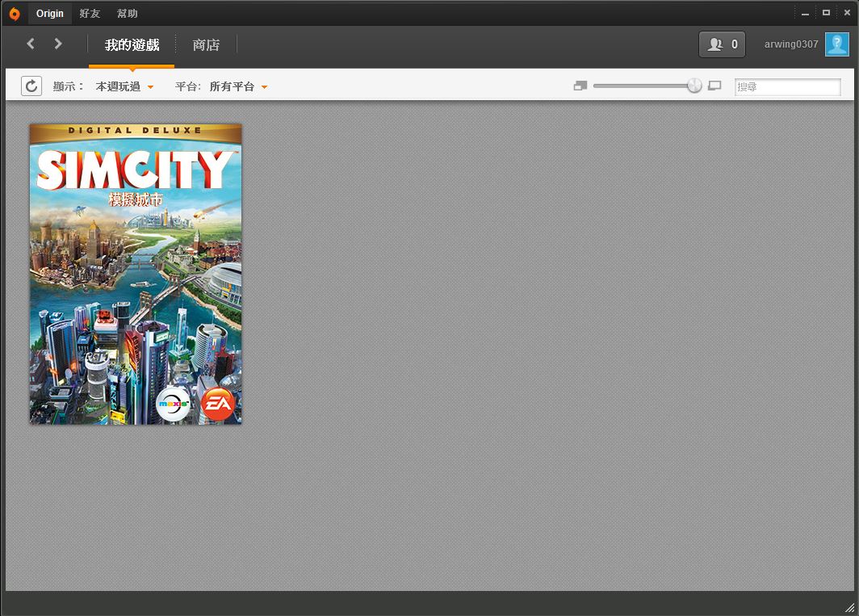Open the Origin menu

click(x=50, y=14)
